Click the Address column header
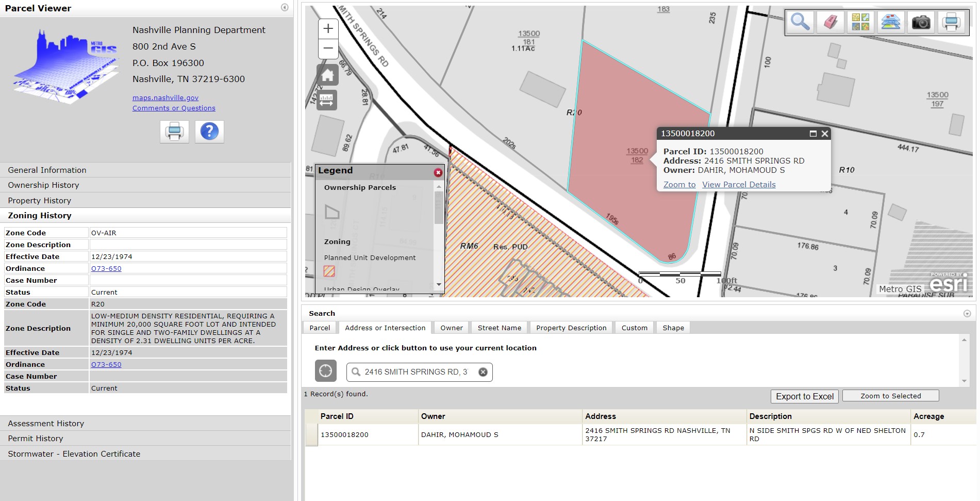980x501 pixels. tap(665, 416)
